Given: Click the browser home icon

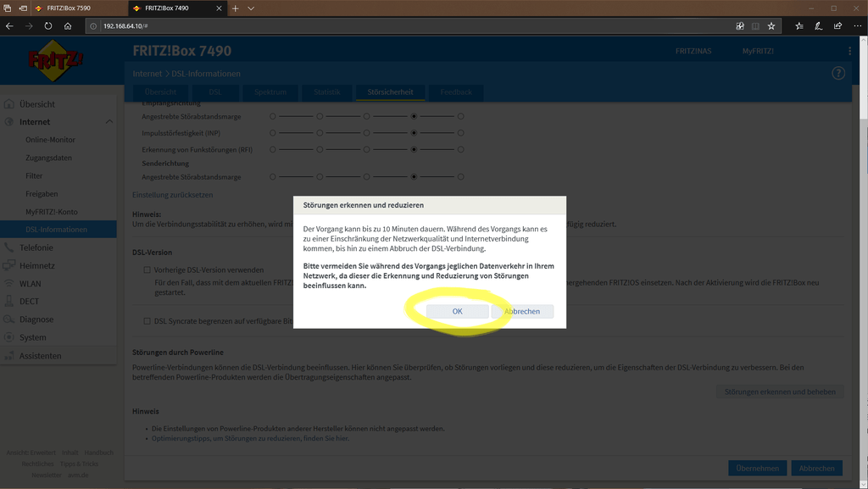Looking at the screenshot, I should [68, 26].
